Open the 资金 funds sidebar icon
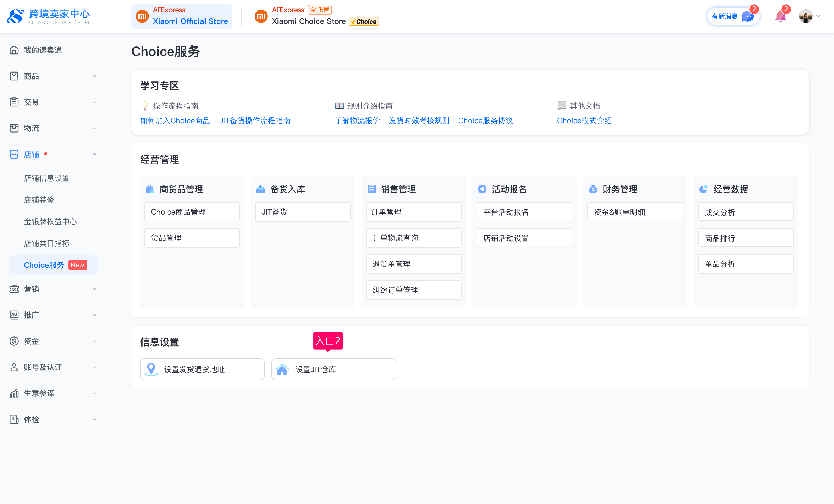 (x=14, y=341)
